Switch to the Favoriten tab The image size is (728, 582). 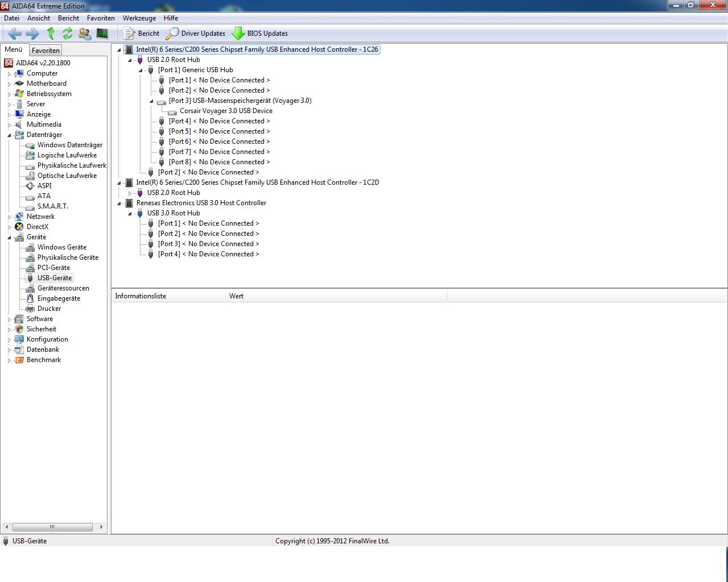(45, 51)
